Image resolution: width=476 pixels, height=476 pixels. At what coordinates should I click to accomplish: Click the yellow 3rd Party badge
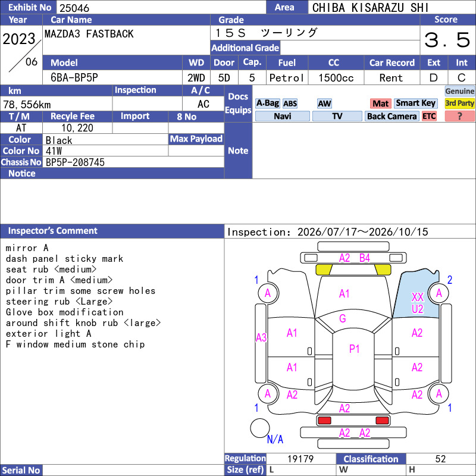pos(459,104)
